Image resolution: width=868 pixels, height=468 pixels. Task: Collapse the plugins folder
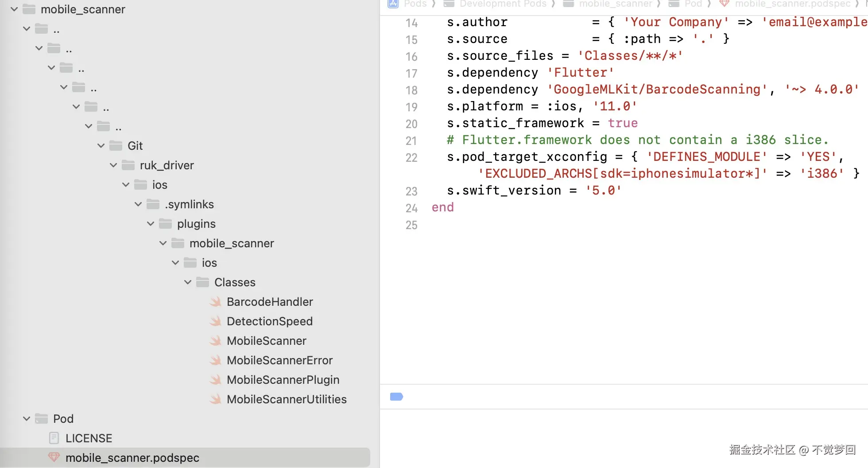pyautogui.click(x=151, y=223)
